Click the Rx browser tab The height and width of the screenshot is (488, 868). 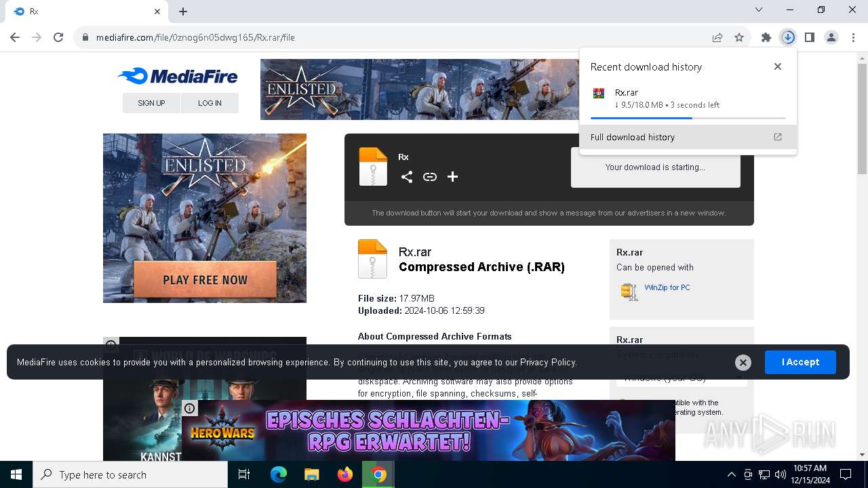coord(86,12)
